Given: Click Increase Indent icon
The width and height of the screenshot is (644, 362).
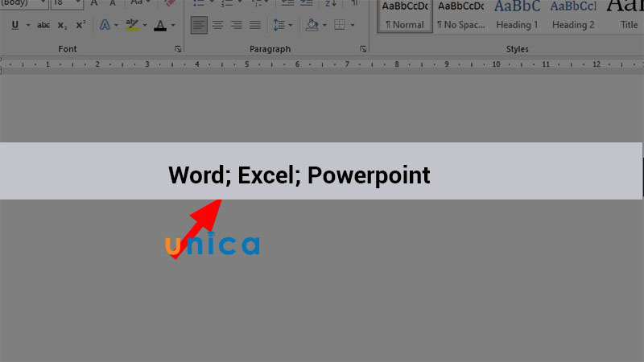Looking at the screenshot, I should (307, 3).
